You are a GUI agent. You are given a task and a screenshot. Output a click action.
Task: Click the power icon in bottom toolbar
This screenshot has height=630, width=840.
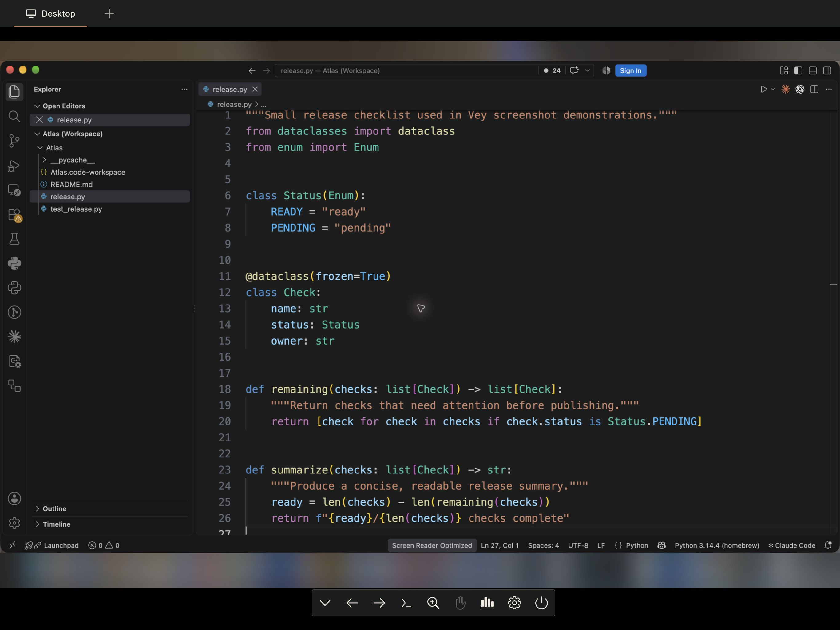[x=541, y=603]
